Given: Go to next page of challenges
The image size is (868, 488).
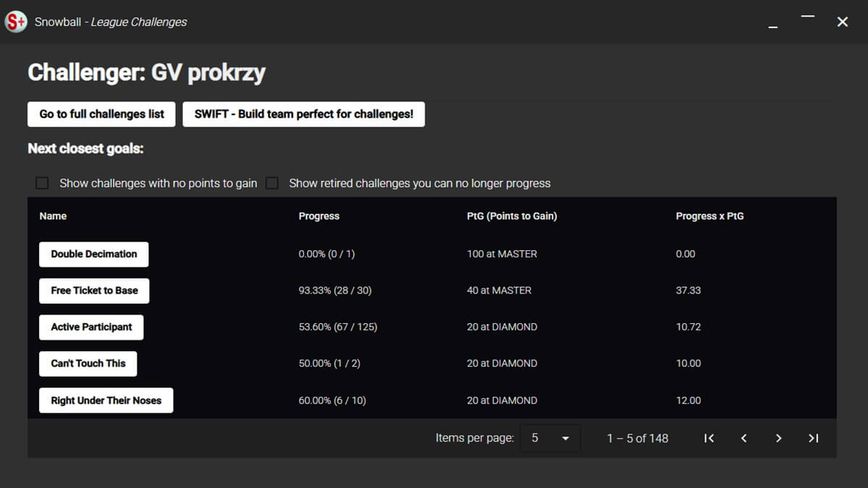Looking at the screenshot, I should (x=778, y=438).
